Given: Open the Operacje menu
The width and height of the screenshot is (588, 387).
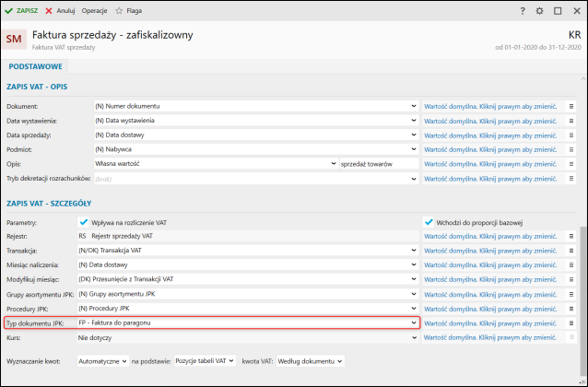Looking at the screenshot, I should coord(94,10).
